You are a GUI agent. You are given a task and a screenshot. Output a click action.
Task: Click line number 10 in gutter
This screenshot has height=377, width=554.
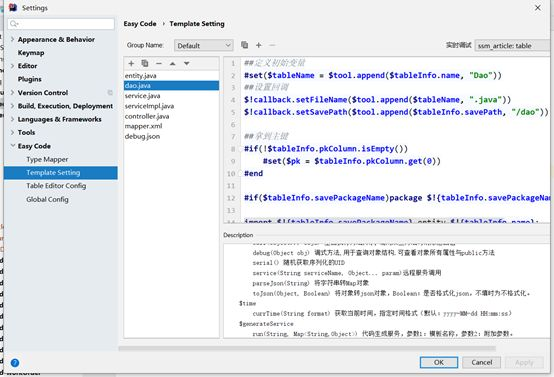point(231,173)
